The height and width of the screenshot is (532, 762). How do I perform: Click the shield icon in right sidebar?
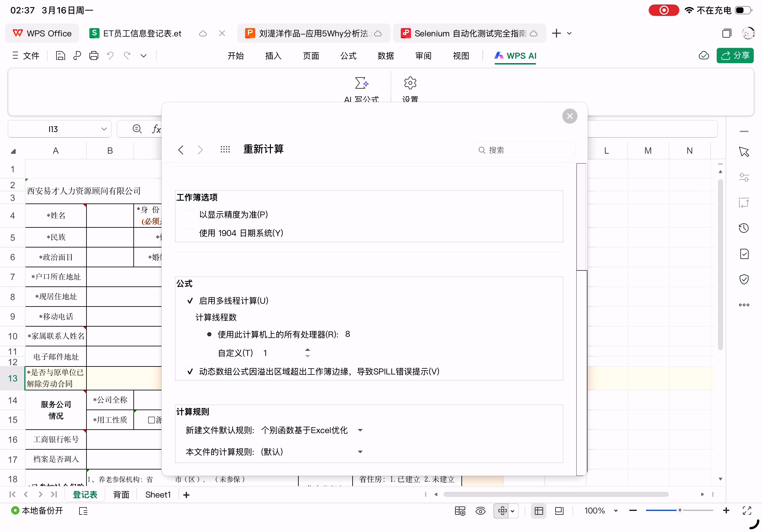[x=744, y=279]
